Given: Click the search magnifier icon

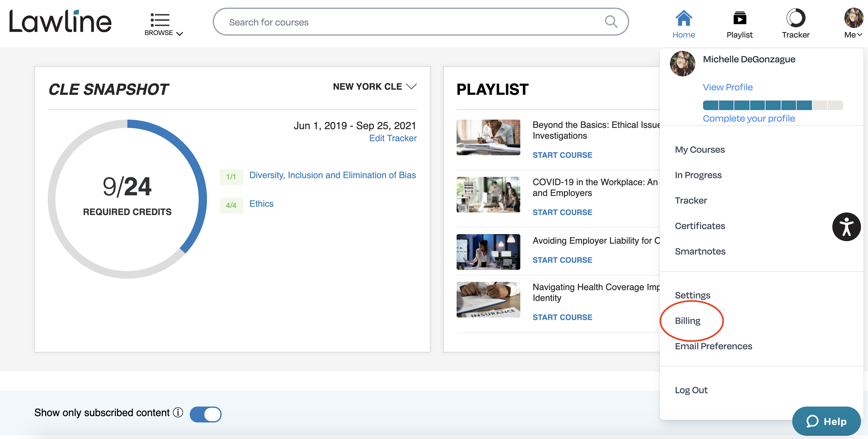Looking at the screenshot, I should (x=611, y=22).
